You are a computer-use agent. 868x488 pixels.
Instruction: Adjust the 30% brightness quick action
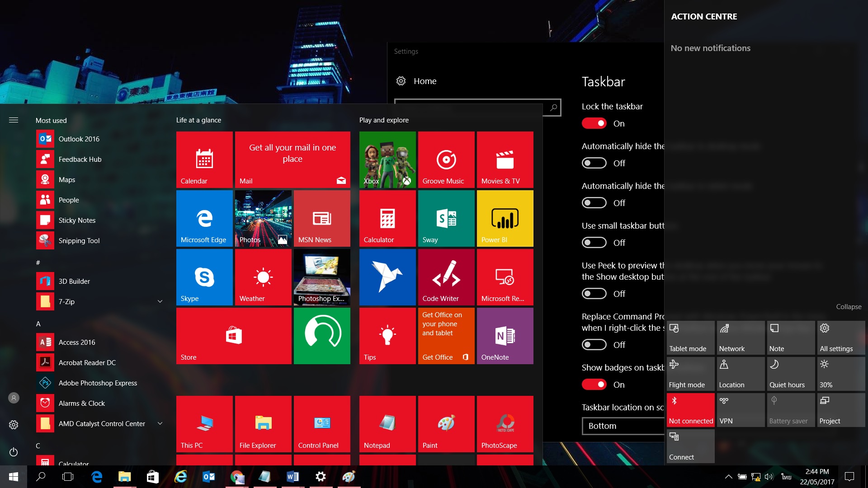point(840,374)
